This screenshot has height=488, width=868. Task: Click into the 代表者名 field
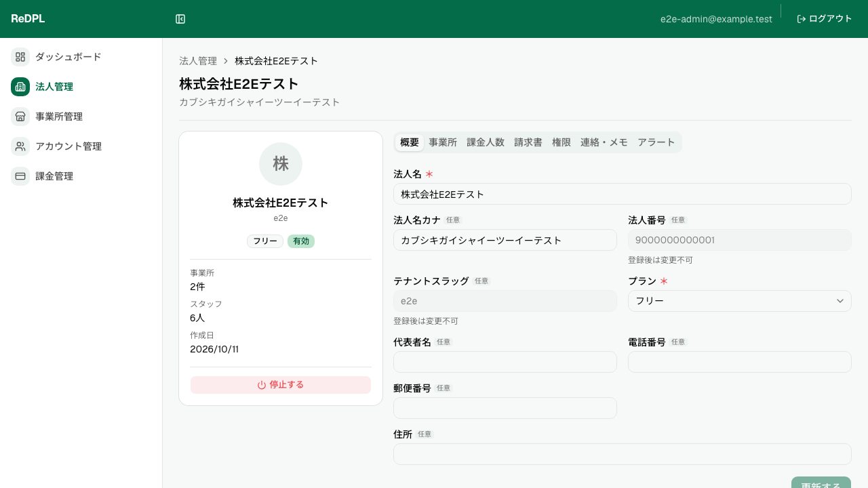point(505,362)
